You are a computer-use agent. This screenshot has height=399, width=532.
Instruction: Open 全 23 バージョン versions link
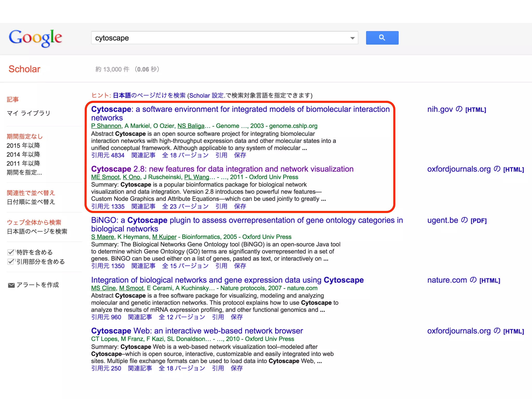click(x=185, y=207)
